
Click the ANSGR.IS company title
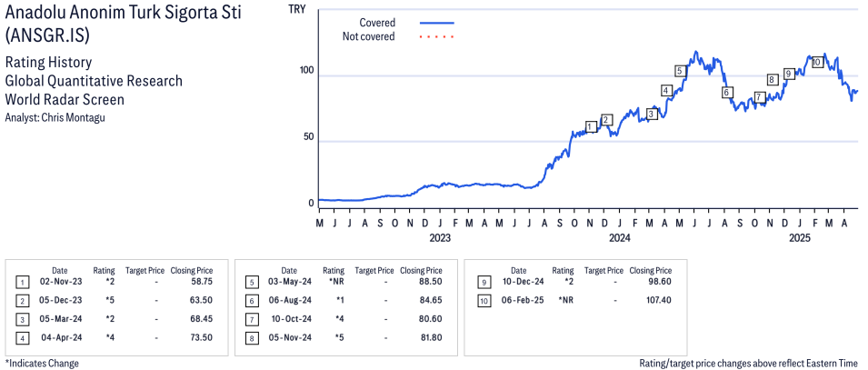(46, 35)
